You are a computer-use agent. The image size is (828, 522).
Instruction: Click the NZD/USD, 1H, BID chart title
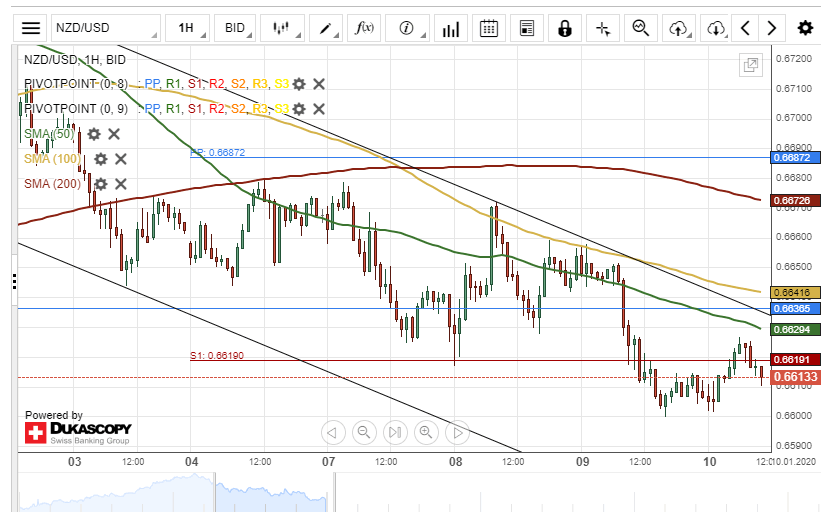tap(75, 60)
